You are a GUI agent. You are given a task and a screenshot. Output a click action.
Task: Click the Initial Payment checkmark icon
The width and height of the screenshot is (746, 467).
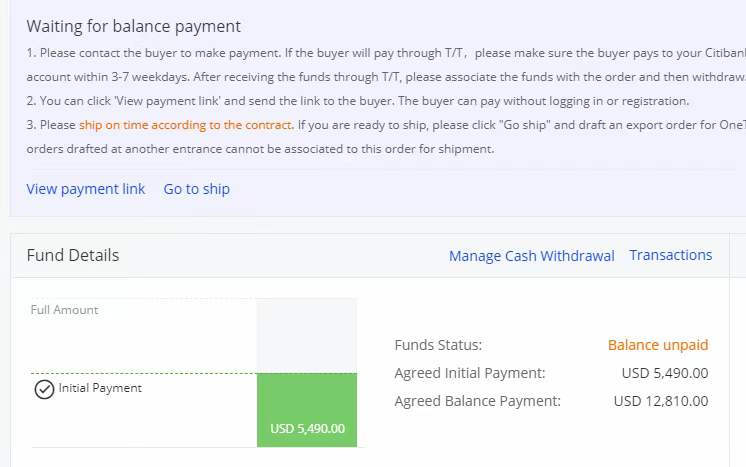coord(44,389)
